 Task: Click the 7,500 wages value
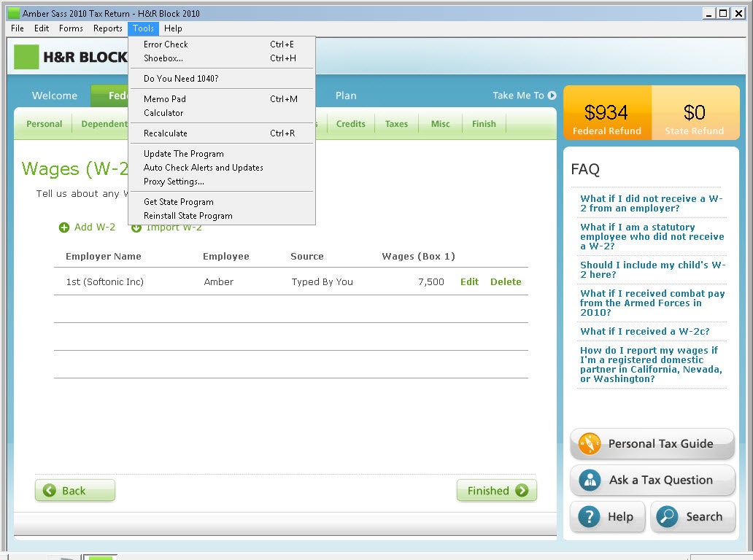(430, 281)
